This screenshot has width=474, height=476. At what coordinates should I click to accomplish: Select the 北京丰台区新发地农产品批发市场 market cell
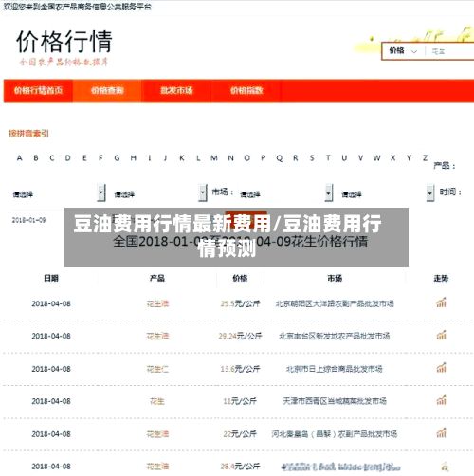click(335, 336)
